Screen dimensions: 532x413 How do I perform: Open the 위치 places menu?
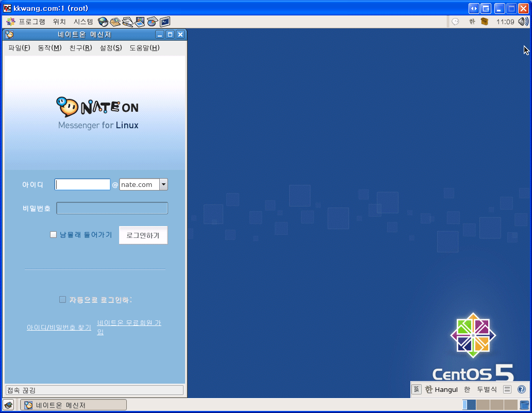[x=59, y=22]
